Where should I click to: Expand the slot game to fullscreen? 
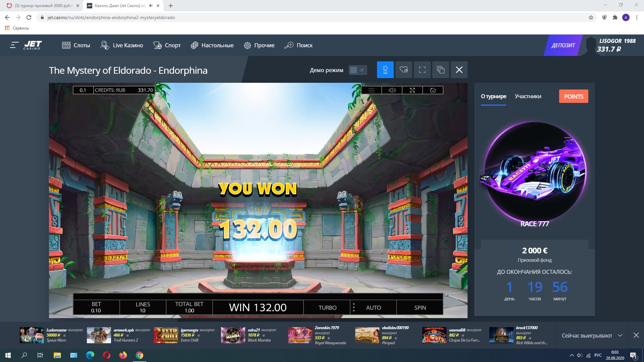coord(412,90)
